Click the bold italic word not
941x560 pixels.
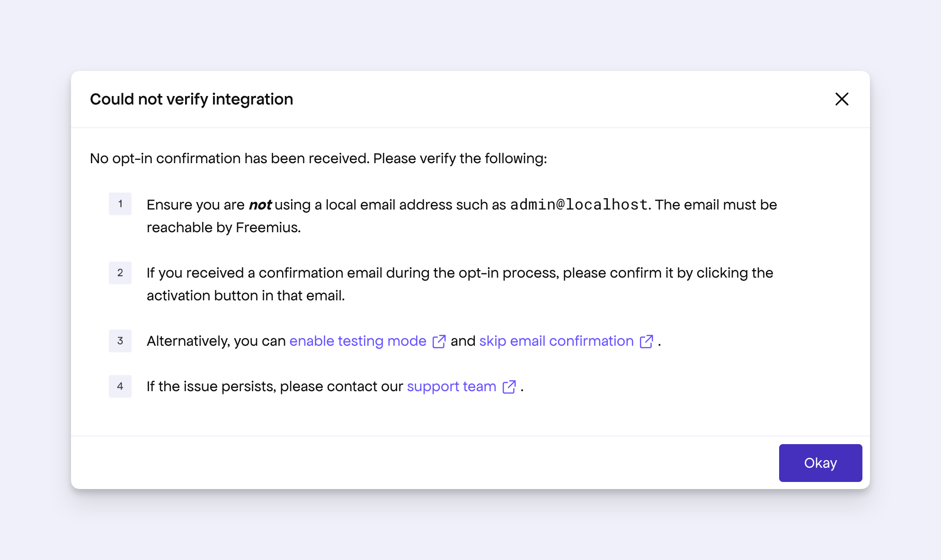click(260, 205)
